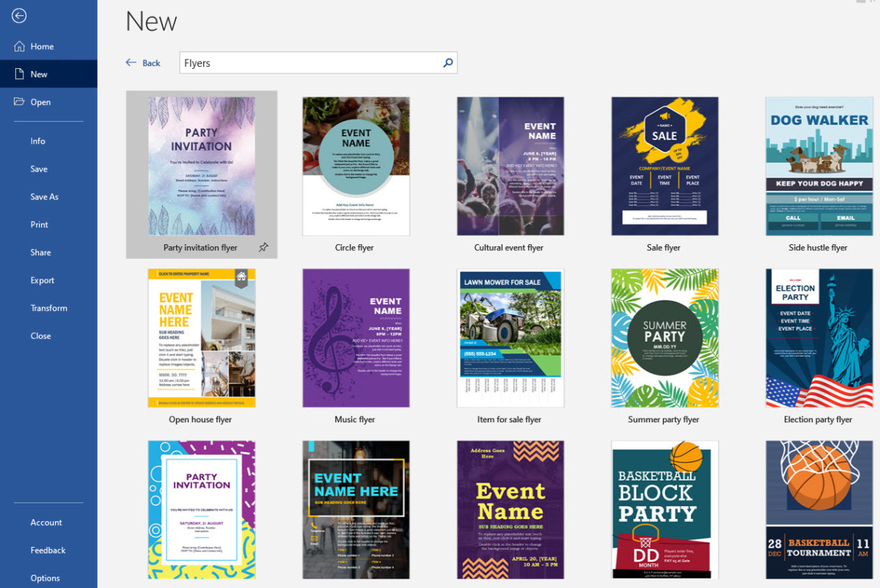Click the search magnifier icon
This screenshot has width=880, height=588.
click(448, 63)
